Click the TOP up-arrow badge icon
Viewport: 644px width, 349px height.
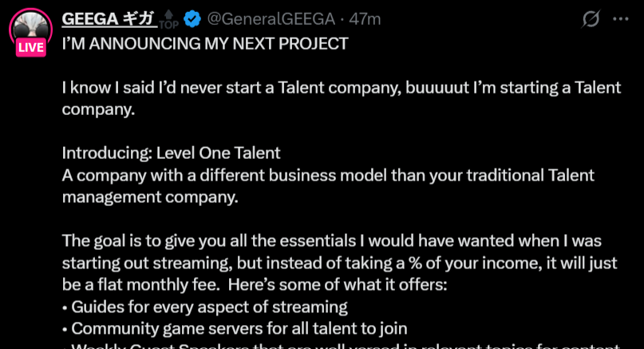(169, 20)
